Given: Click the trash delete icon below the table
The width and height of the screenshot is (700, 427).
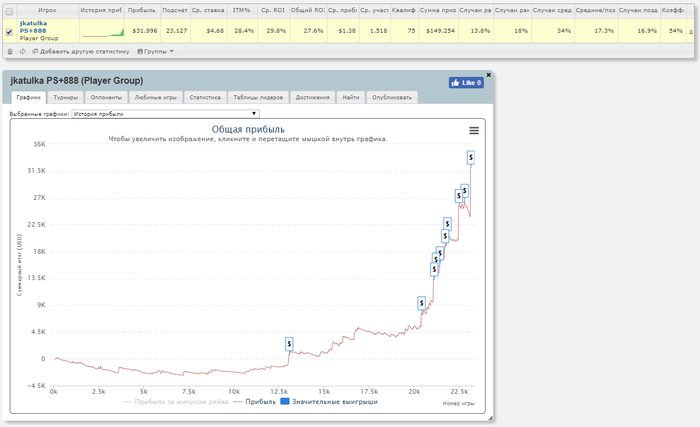Looking at the screenshot, I should coord(10,52).
